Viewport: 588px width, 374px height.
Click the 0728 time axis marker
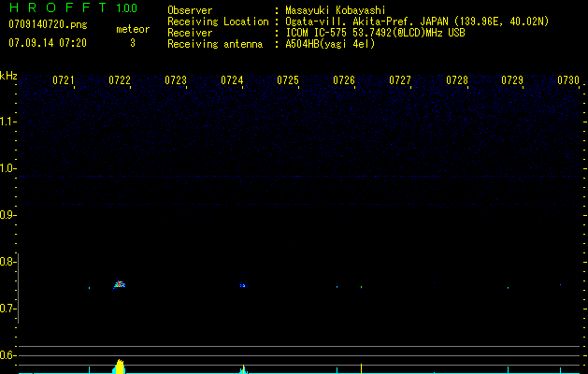pos(457,80)
